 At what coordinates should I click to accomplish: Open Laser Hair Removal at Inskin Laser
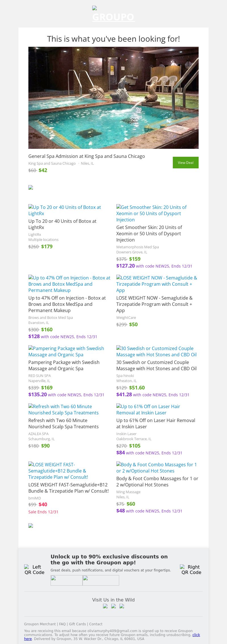pos(148,410)
